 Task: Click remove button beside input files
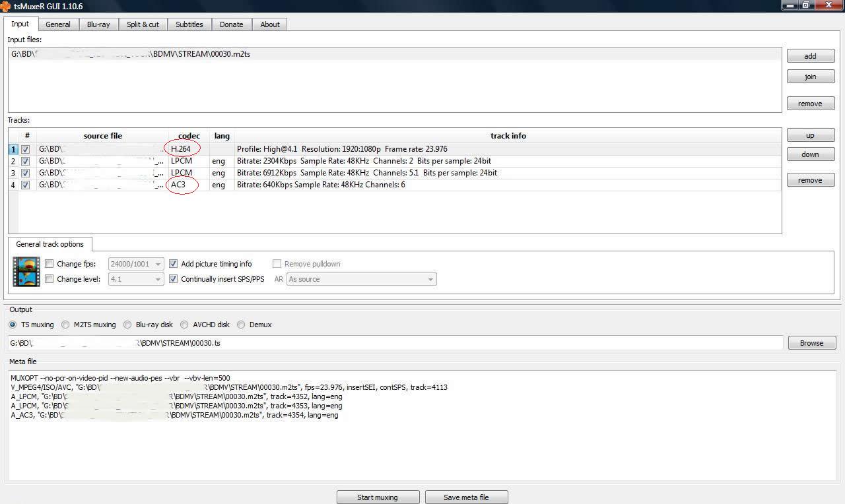point(811,104)
